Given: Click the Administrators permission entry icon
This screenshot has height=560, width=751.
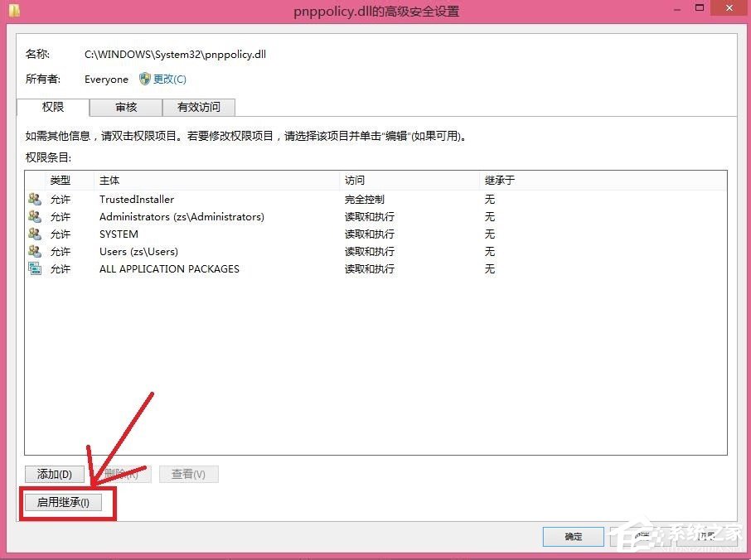Looking at the screenshot, I should click(34, 216).
